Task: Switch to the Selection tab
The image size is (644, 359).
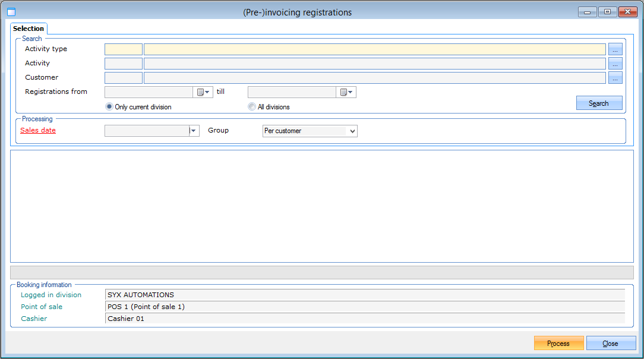Action: click(x=29, y=29)
